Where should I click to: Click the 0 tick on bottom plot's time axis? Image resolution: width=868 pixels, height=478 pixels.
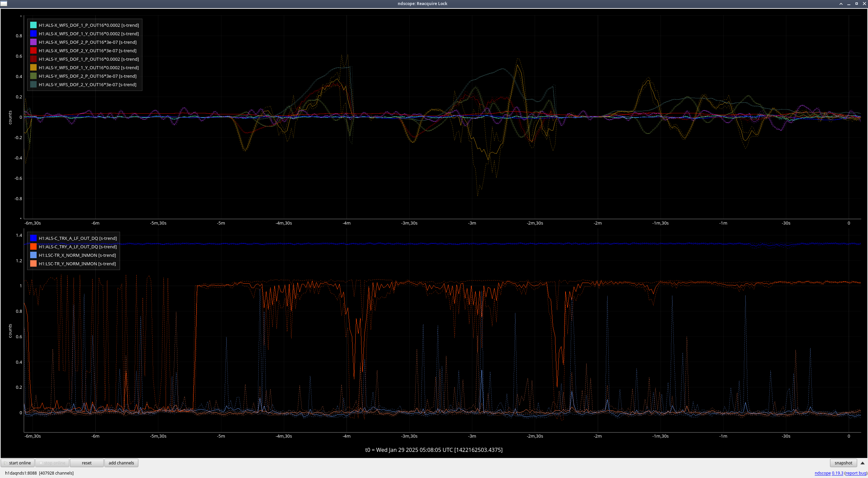pos(849,436)
